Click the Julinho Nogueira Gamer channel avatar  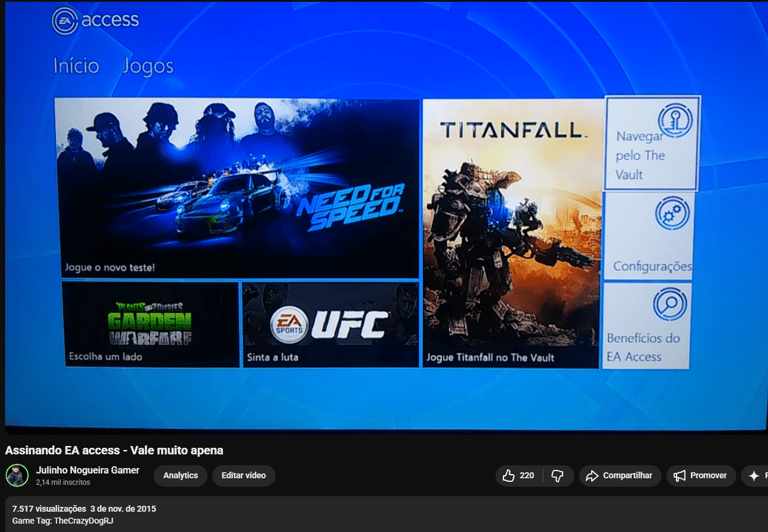click(17, 475)
